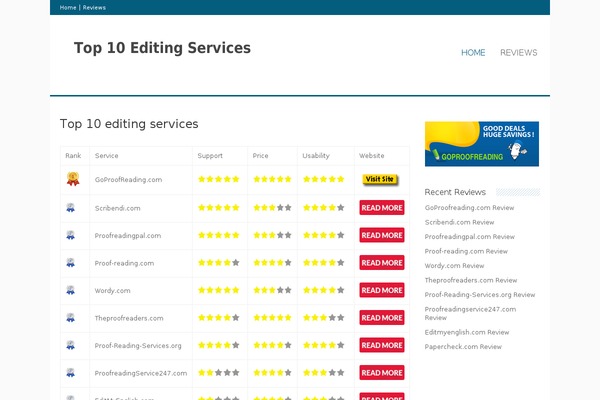This screenshot has height=400, width=600.
Task: Click the Recent Reviews sidebar heading
Action: coord(455,192)
